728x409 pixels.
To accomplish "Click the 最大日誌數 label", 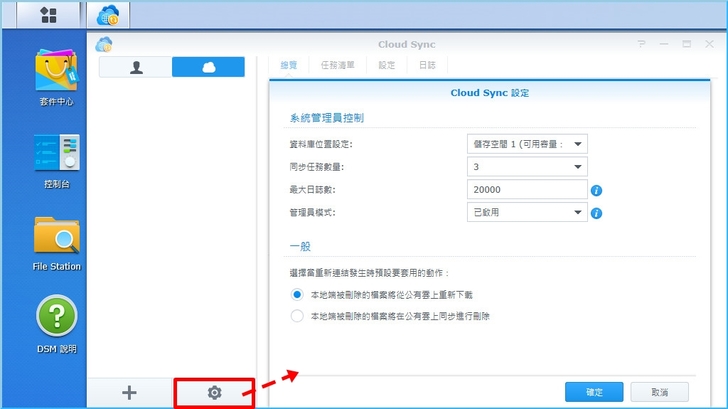I will point(312,190).
